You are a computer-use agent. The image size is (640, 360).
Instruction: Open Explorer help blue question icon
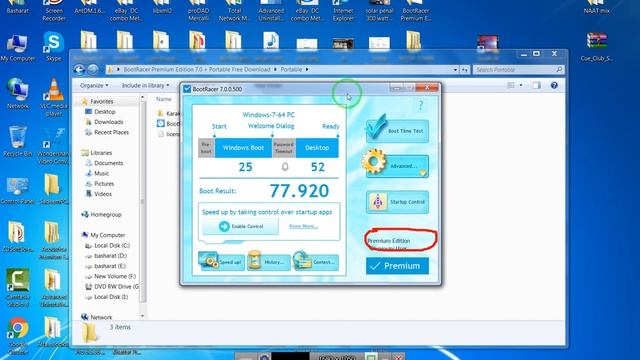554,85
